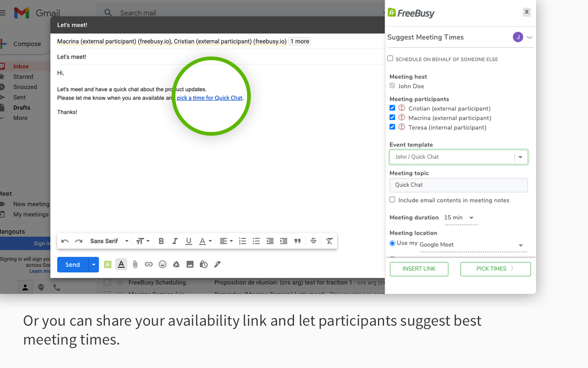The width and height of the screenshot is (588, 368).
Task: Uncheck Teresa internal participant
Action: 392,127
